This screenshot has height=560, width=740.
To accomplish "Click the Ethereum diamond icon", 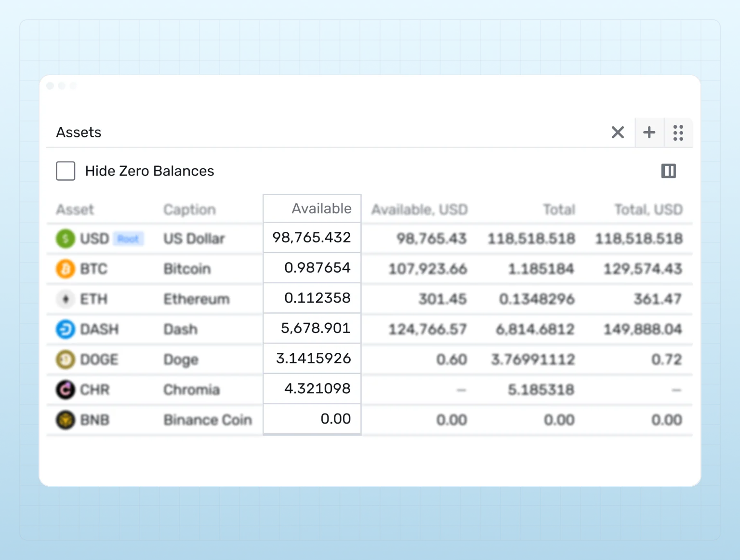I will click(66, 299).
